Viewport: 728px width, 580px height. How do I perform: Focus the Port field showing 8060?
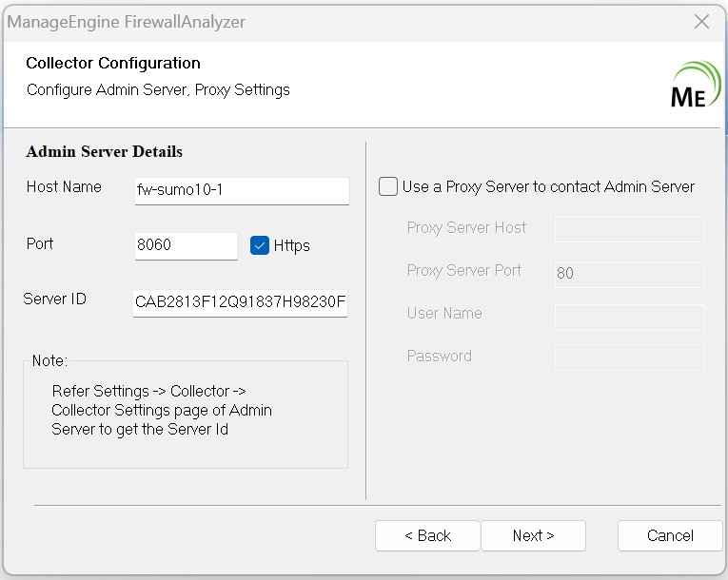(x=187, y=245)
